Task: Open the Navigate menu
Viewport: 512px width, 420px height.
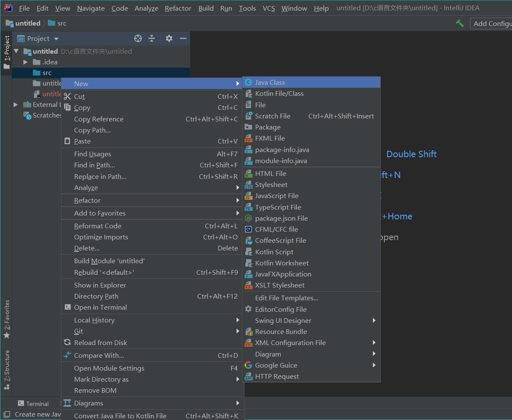Action: [x=91, y=9]
